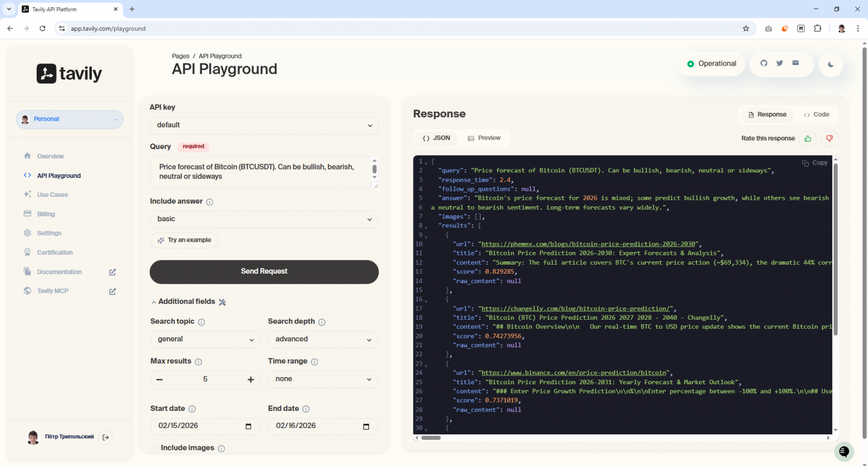Switch to the Preview tab
This screenshot has width=868, height=466.
click(x=484, y=138)
